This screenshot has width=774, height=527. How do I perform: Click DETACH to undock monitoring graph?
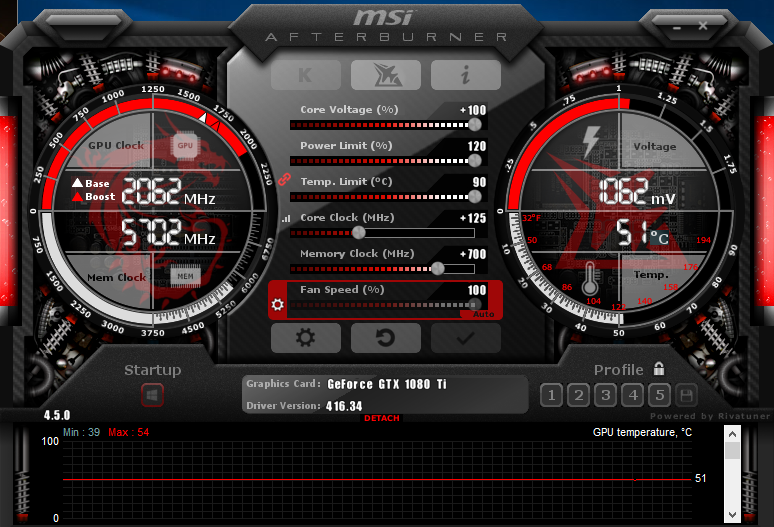(382, 418)
